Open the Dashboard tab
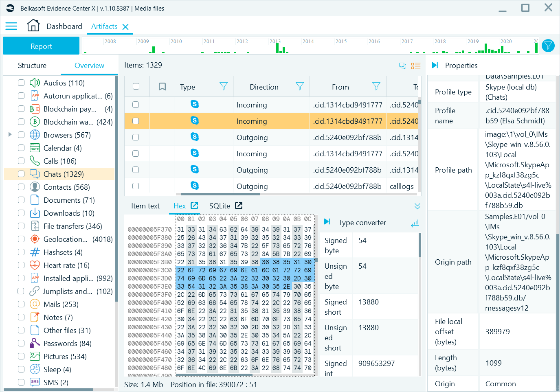Screen dimensions: 560x392 point(64,26)
